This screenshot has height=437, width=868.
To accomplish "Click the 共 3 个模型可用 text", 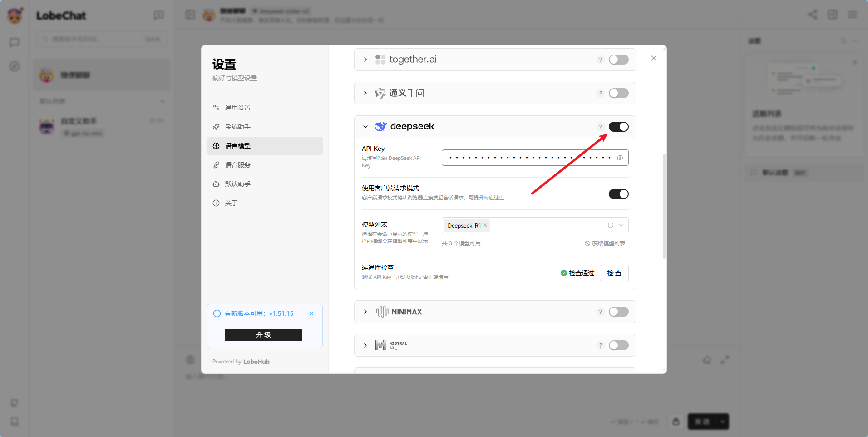I will pos(461,243).
